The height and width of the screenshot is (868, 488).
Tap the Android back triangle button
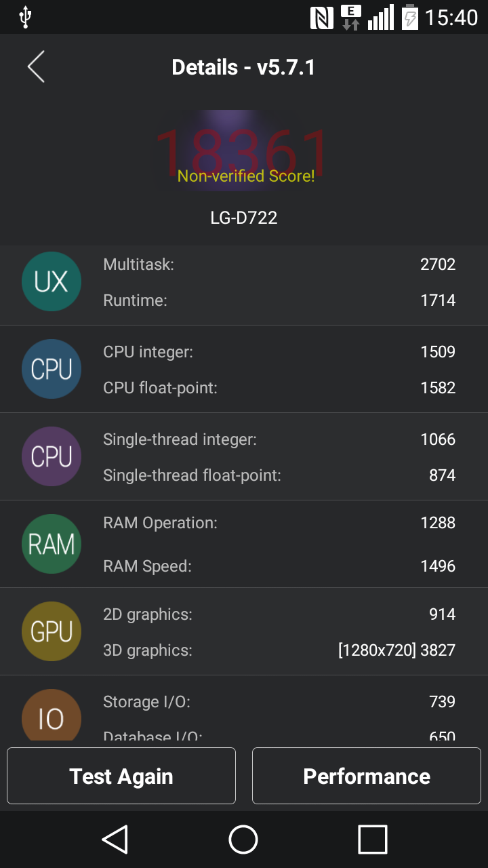[115, 840]
